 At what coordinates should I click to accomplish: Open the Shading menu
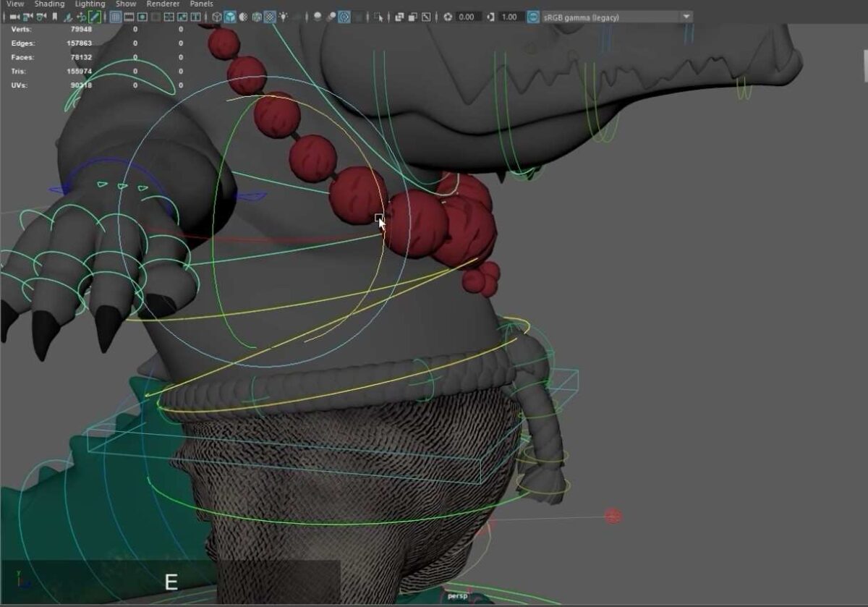[x=49, y=4]
